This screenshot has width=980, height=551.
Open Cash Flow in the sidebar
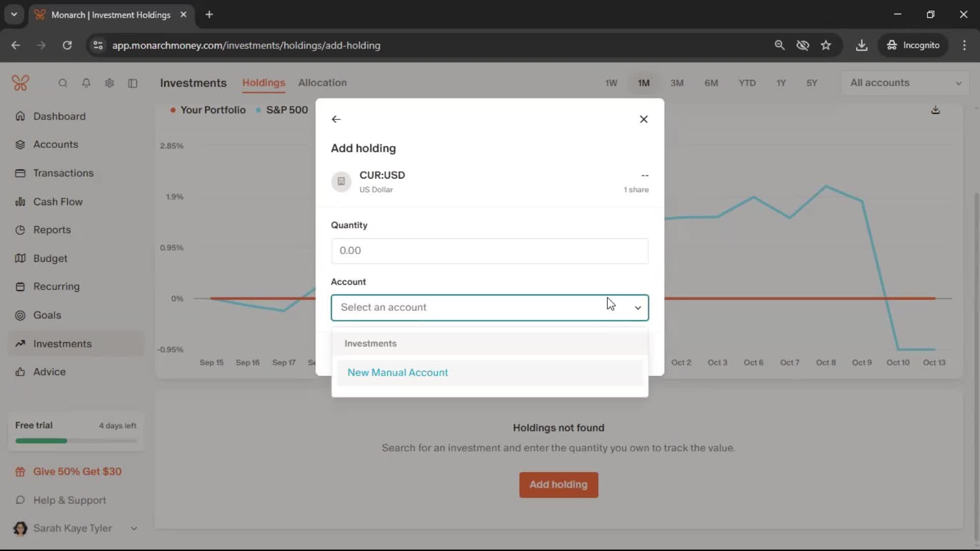point(58,202)
